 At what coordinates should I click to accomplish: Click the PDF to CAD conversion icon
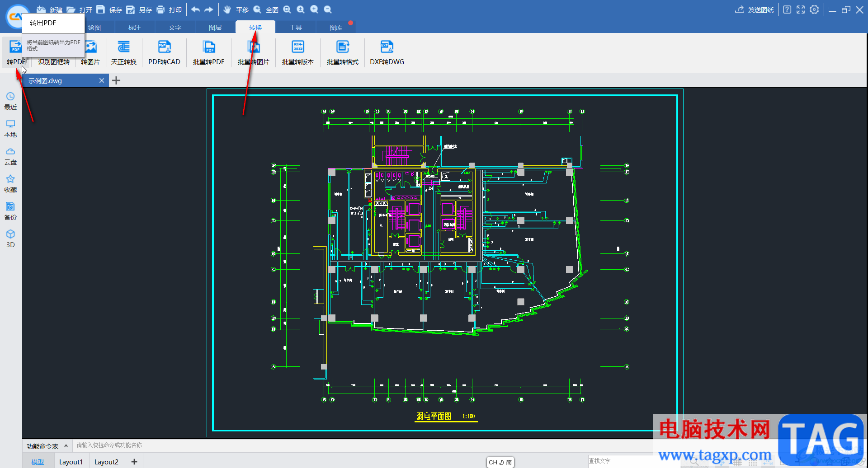pyautogui.click(x=164, y=47)
